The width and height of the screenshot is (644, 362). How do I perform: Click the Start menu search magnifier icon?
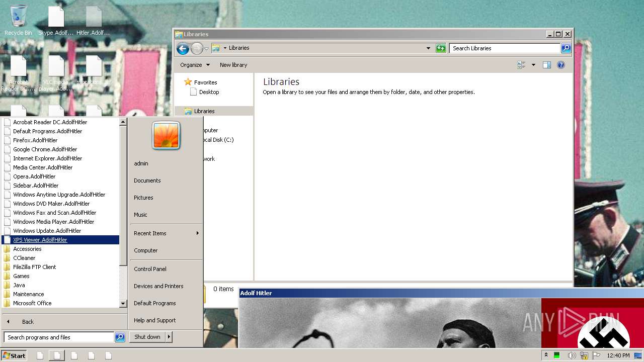coord(120,337)
